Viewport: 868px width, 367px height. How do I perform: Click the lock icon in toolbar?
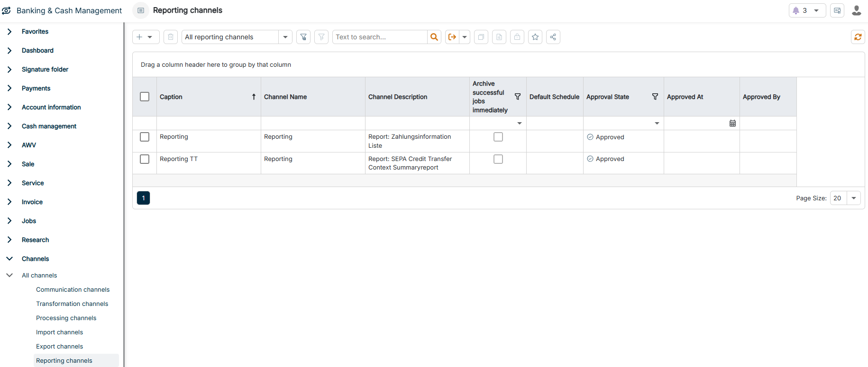[517, 37]
